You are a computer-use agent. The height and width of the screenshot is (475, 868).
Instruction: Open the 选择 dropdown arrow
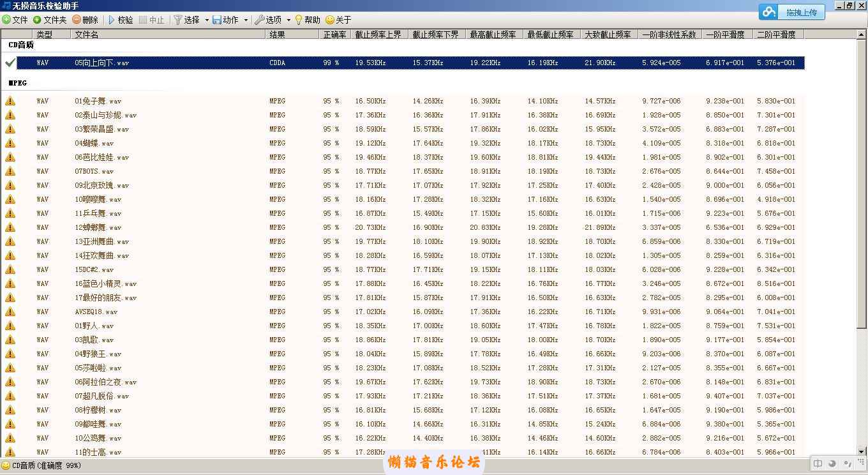point(207,20)
